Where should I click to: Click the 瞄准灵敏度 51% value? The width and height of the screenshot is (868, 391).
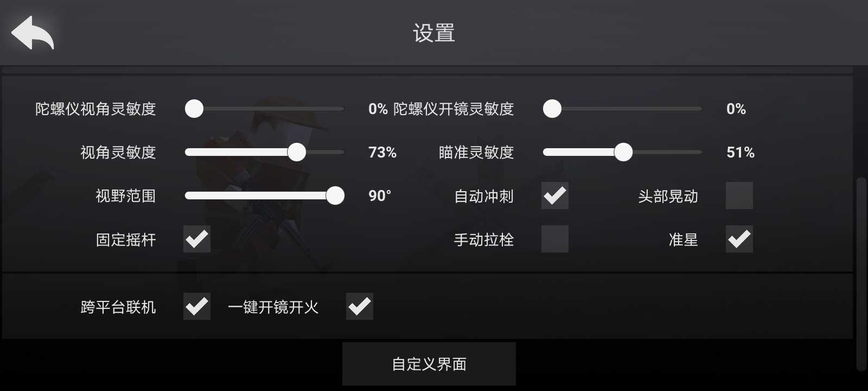pyautogui.click(x=741, y=153)
